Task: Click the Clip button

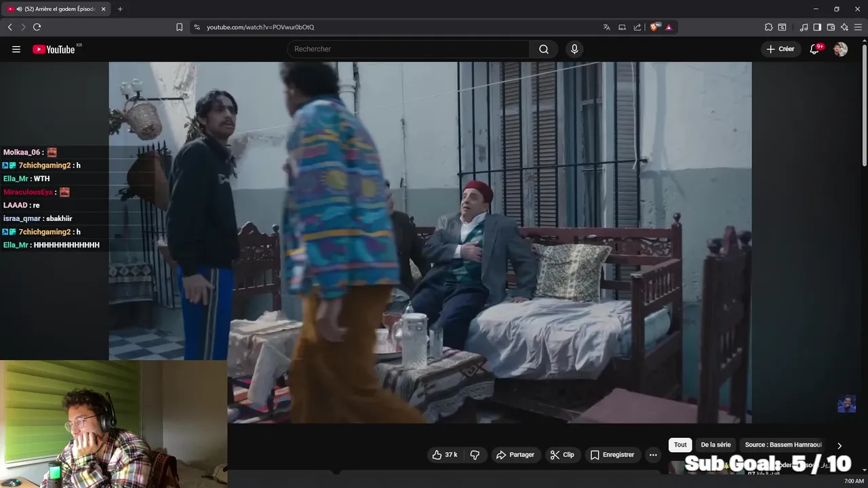Action: (x=562, y=455)
